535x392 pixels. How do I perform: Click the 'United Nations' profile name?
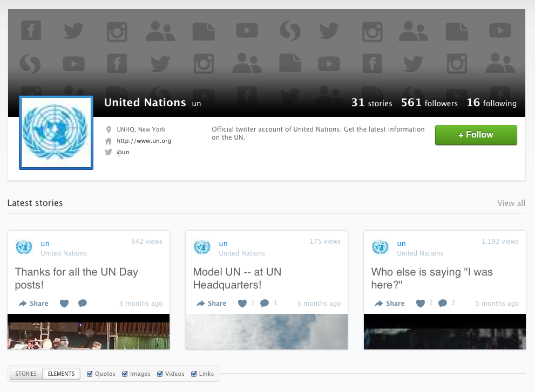click(x=145, y=102)
